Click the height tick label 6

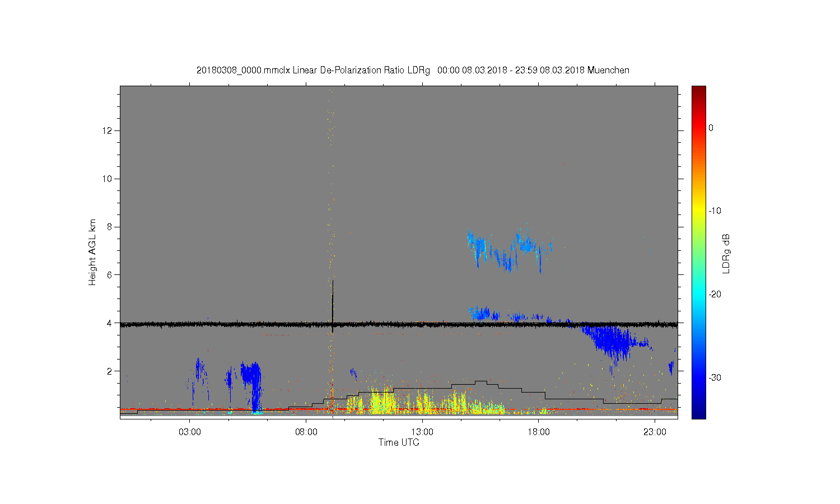click(x=110, y=275)
